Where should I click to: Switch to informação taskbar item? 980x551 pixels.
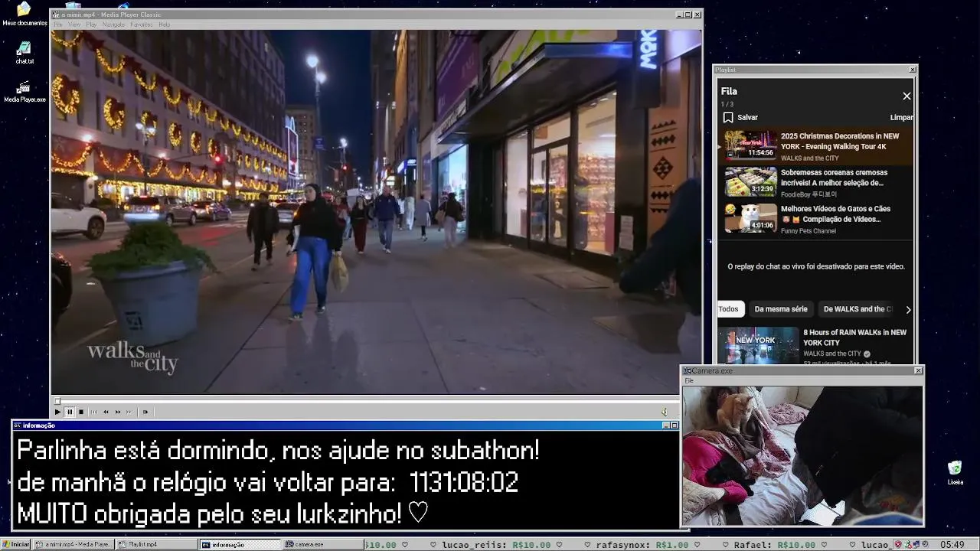coord(240,544)
